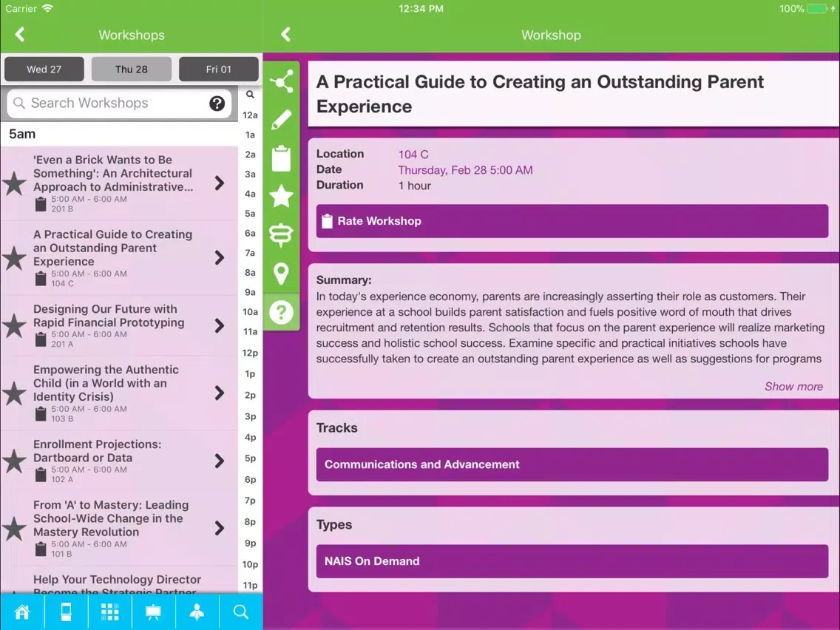The image size is (840, 630).
Task: Tap the signpost directions icon
Action: pos(281,235)
